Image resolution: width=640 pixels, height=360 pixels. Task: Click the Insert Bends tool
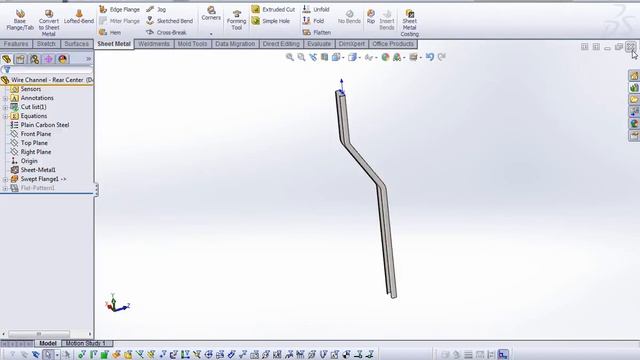[387, 20]
